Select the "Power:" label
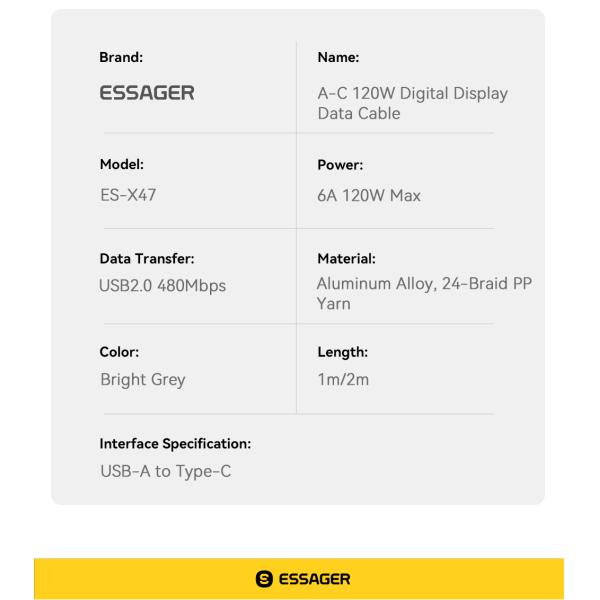This screenshot has height=600, width=600. (x=339, y=163)
